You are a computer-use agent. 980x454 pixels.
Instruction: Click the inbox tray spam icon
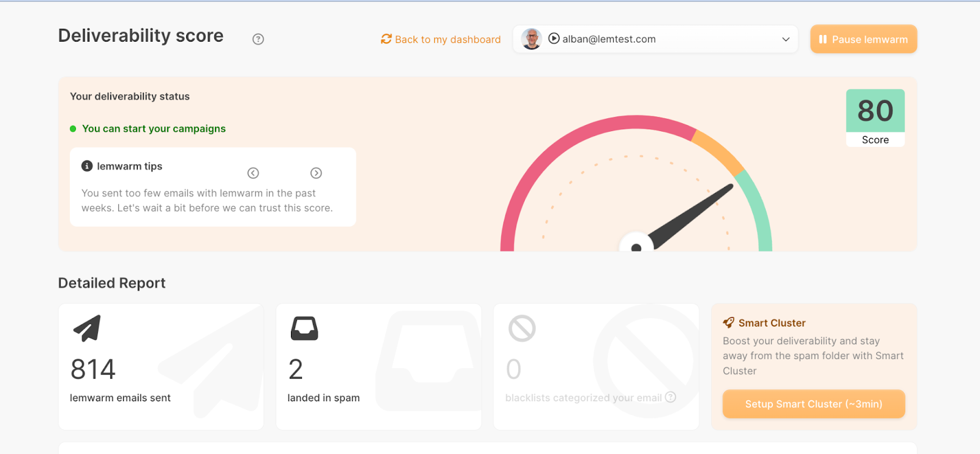(304, 328)
